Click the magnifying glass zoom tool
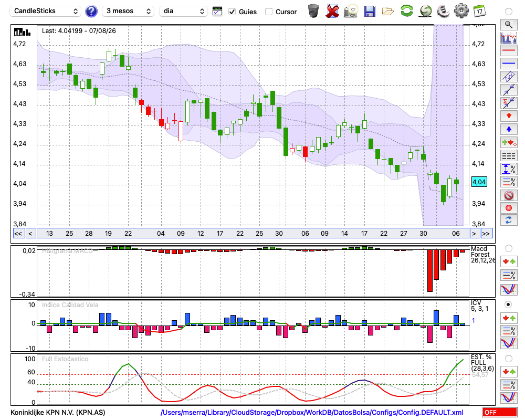 [x=509, y=25]
